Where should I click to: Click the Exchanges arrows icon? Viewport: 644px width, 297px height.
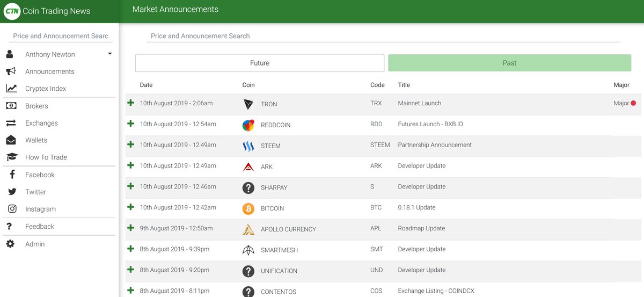pyautogui.click(x=11, y=123)
